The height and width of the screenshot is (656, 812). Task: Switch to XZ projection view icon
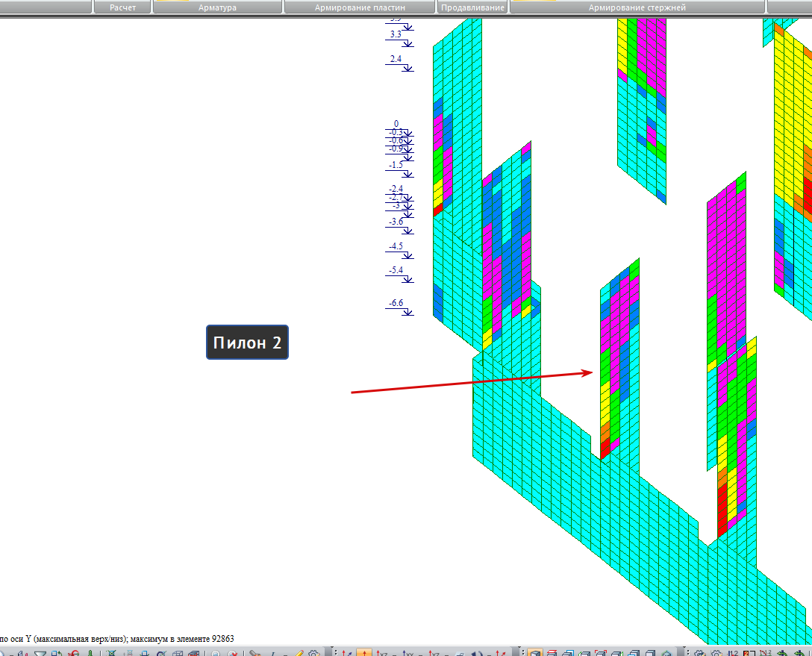coord(382,652)
